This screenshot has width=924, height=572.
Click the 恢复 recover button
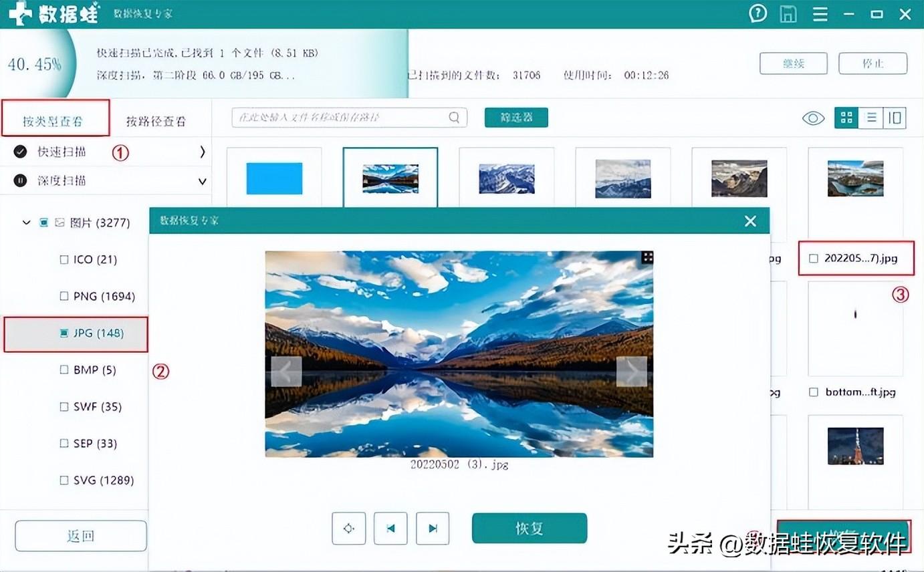(529, 528)
